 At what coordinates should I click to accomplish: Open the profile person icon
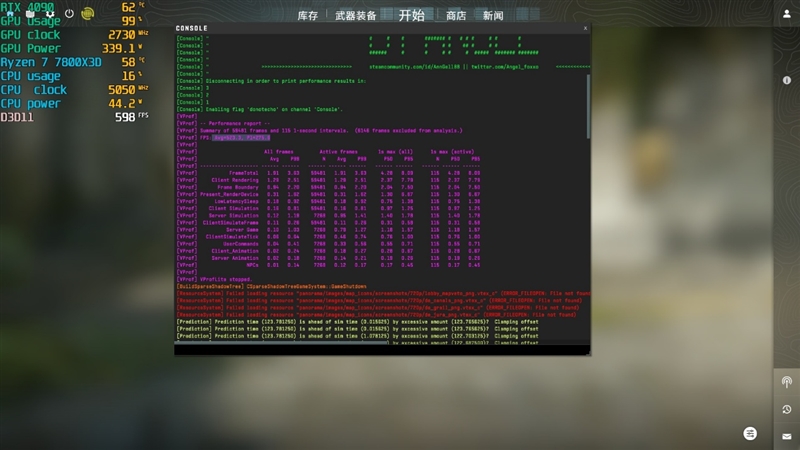coord(787,14)
